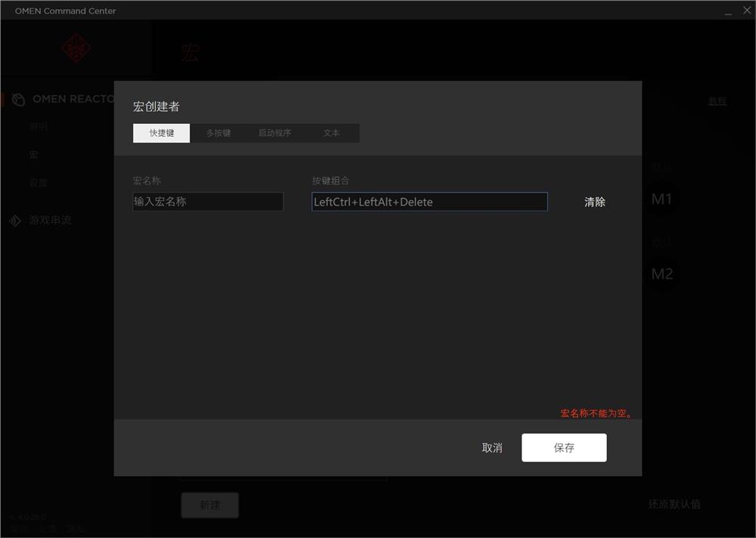Screen dimensions: 756x538
Task: Select the 启动程序 tab
Action: [x=274, y=132]
